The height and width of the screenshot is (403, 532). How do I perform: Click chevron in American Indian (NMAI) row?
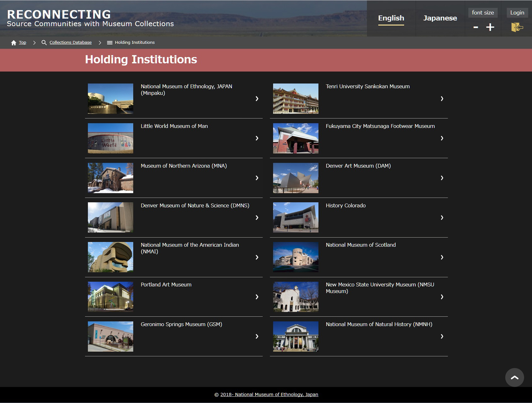[257, 257]
